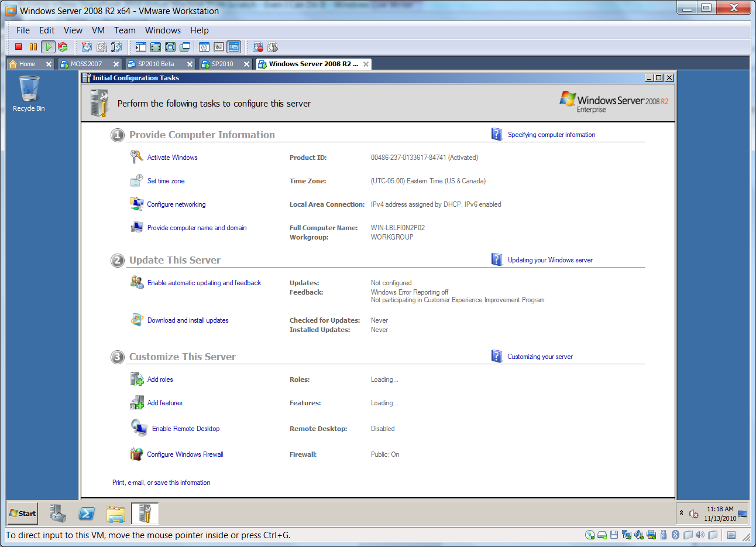The width and height of the screenshot is (756, 547).
Task: Switch to the SP2010 Beta tab
Action: coord(156,64)
